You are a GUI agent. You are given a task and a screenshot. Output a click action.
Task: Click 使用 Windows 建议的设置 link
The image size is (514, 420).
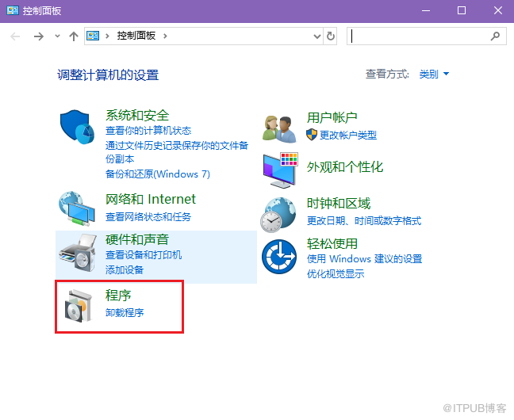coord(365,259)
